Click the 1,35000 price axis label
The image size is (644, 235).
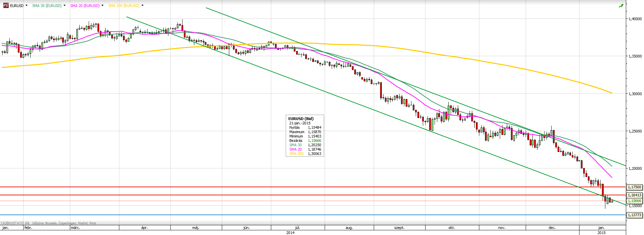tap(635, 56)
